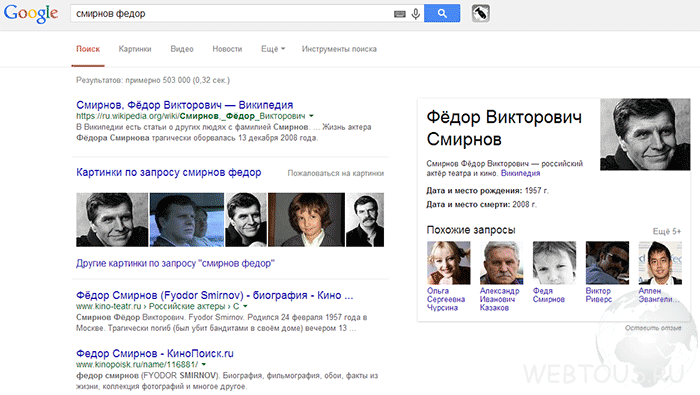The image size is (700, 395).
Task: Click the blue magnifier search button
Action: [442, 13]
